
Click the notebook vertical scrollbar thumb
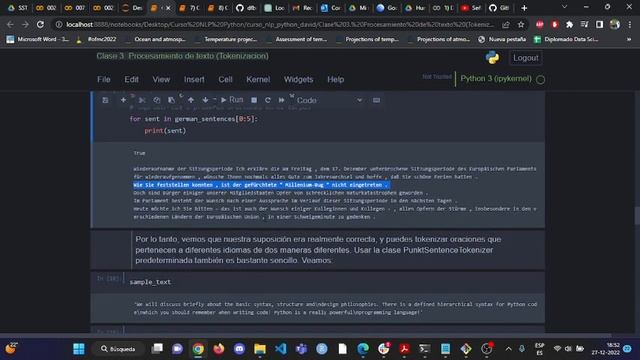pyautogui.click(x=637, y=216)
